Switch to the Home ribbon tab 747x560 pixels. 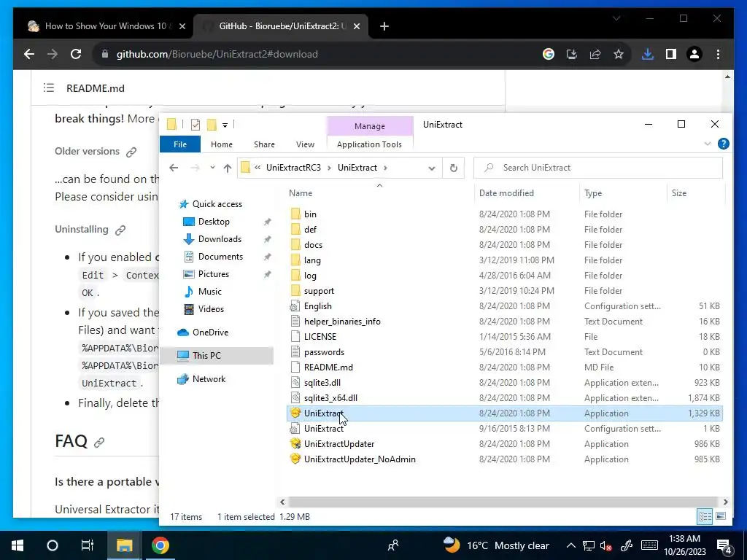pos(222,144)
